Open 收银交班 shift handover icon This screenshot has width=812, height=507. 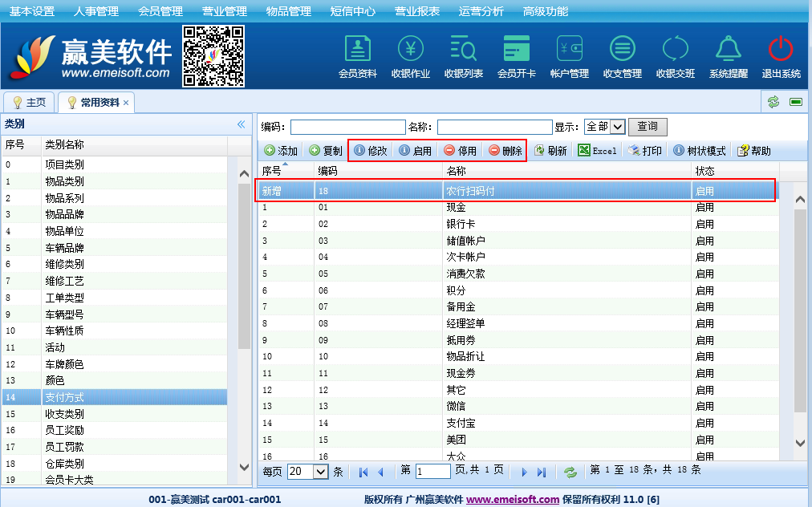[675, 50]
